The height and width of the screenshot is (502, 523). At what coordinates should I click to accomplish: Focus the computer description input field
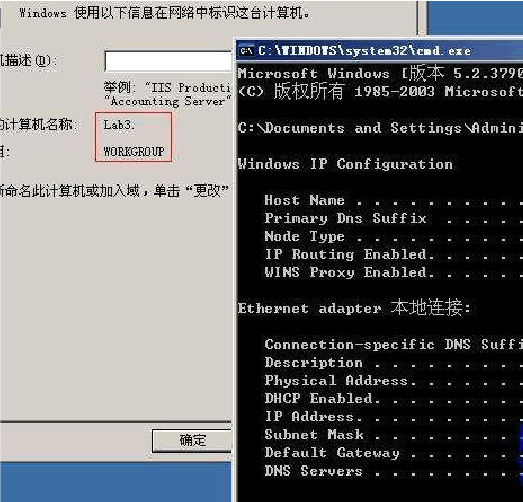(x=168, y=61)
